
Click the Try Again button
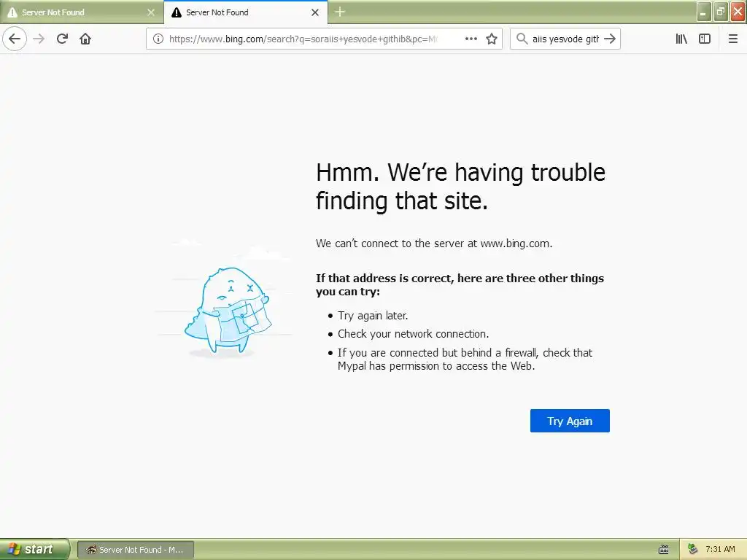[x=570, y=421]
